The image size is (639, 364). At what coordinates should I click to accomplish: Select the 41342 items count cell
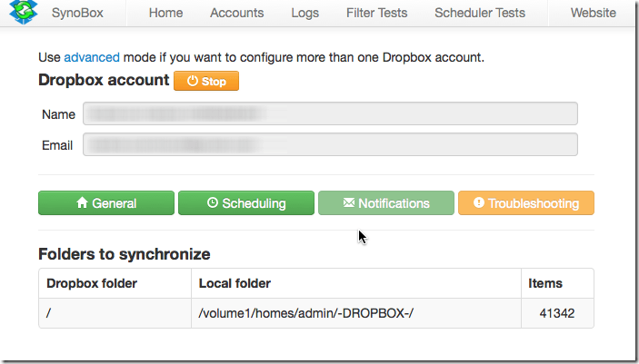coord(557,313)
